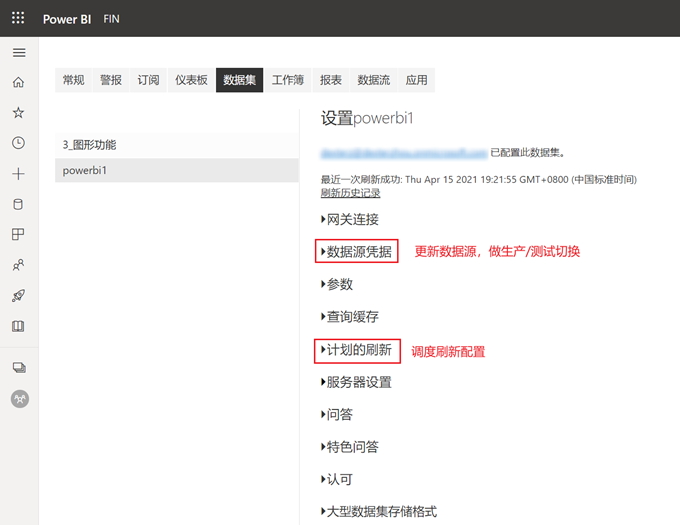Image resolution: width=680 pixels, height=525 pixels.
Task: Switch to the 警报 tab
Action: pyautogui.click(x=111, y=80)
